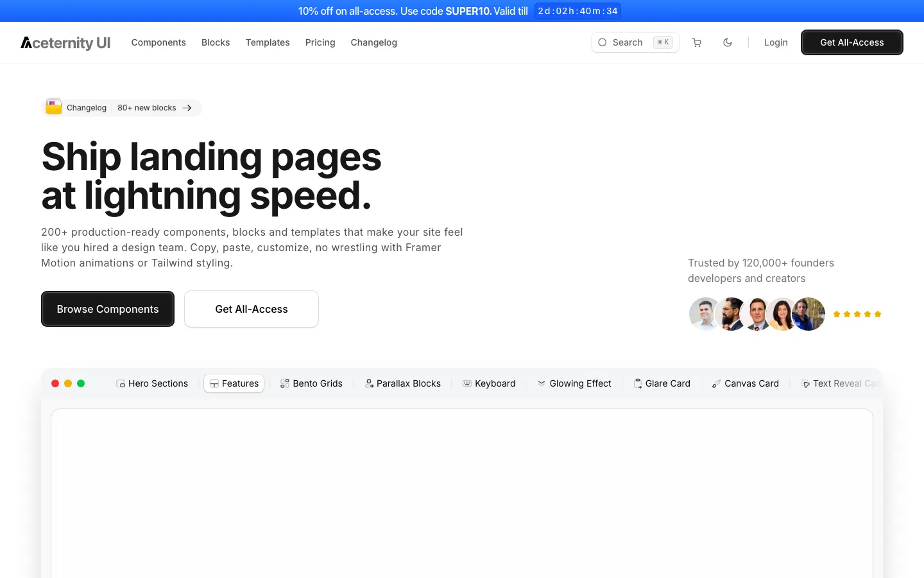The image size is (924, 578).
Task: Open the Parallax Blocks tab
Action: [402, 383]
